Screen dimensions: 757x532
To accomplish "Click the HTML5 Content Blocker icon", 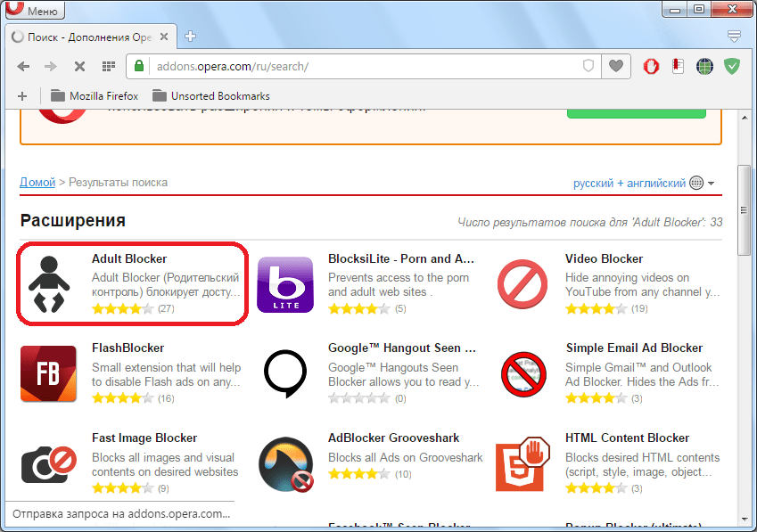I will [522, 464].
